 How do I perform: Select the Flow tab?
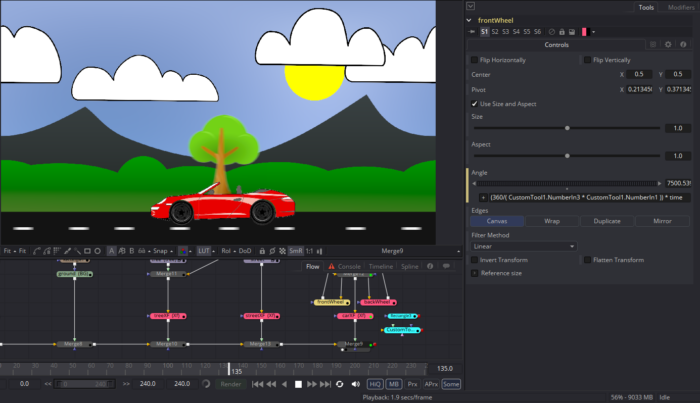(312, 266)
